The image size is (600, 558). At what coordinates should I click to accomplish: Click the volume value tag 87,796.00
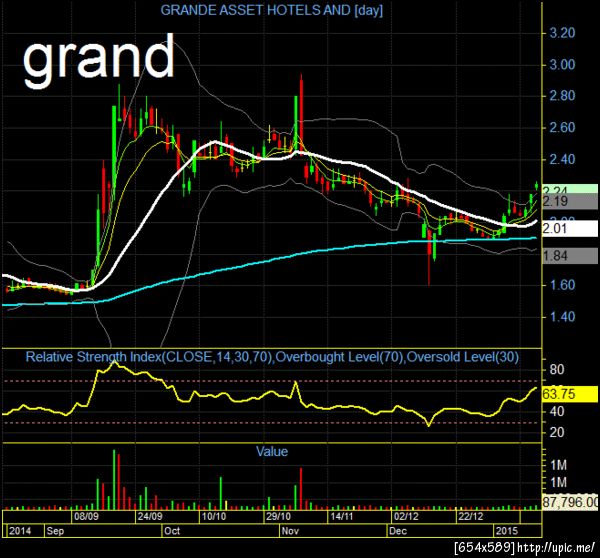[x=570, y=501]
